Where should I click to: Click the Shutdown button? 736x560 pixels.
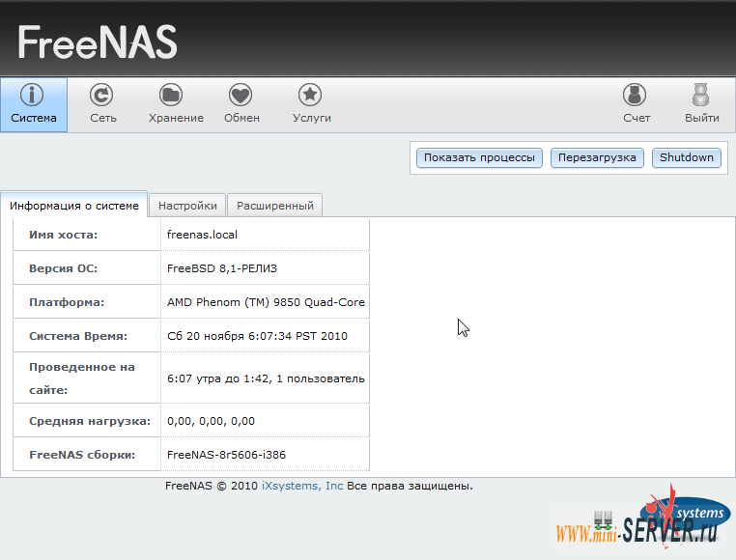click(686, 157)
